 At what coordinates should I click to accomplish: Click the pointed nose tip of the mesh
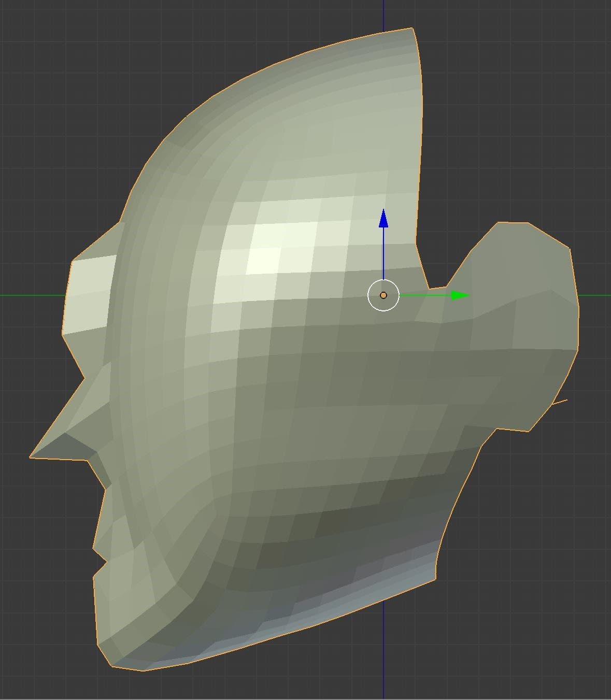pos(33,455)
